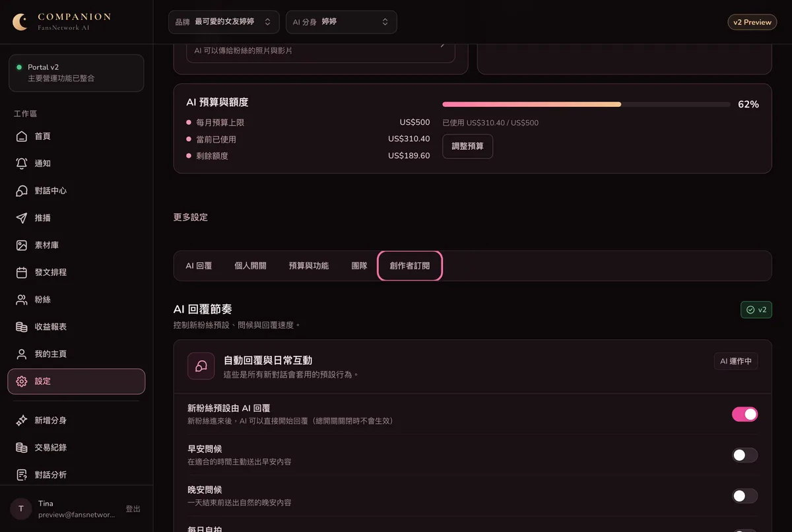Click the calendar icon beside 發文排程

[22, 272]
